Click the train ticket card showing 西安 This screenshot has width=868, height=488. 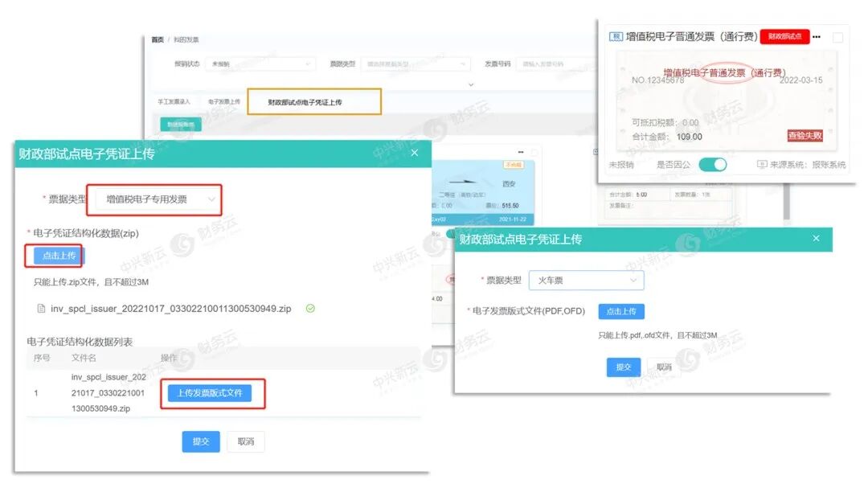pos(483,192)
